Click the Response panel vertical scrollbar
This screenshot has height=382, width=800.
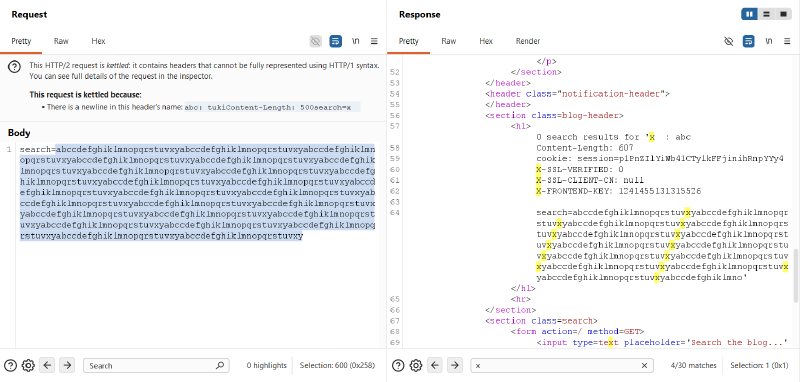pyautogui.click(x=796, y=275)
